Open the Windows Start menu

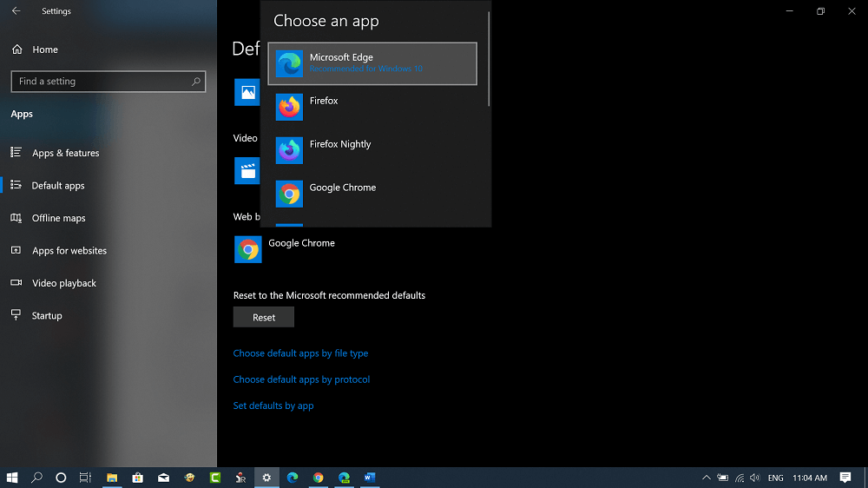click(x=12, y=478)
